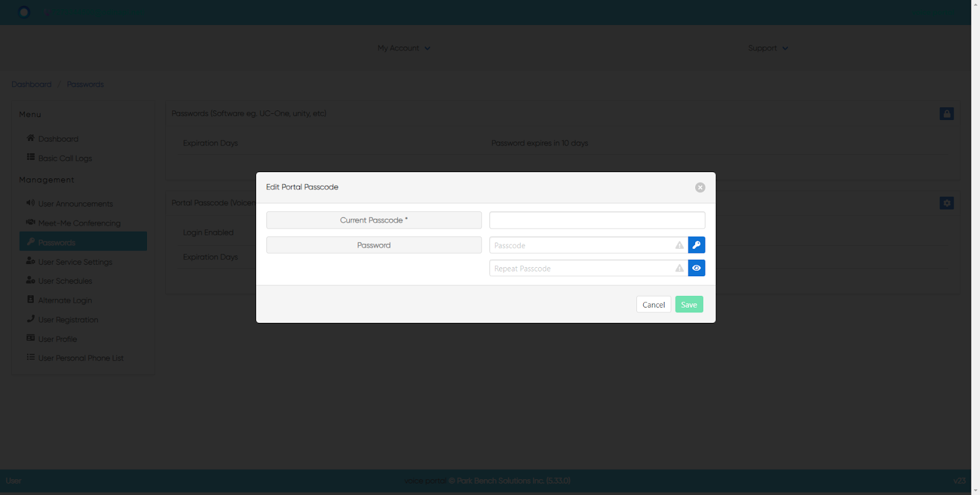Click the grid icon beside Basic Call Logs

pos(31,157)
